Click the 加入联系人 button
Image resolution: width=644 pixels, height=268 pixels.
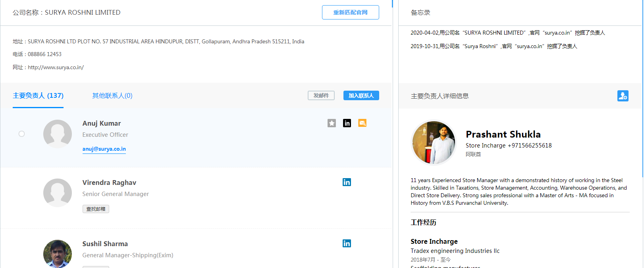[x=361, y=95]
